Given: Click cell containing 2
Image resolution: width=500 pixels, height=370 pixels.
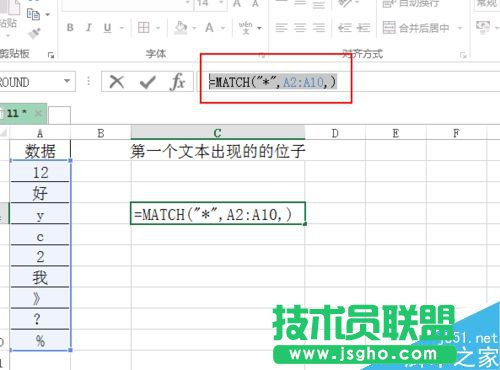Looking at the screenshot, I should point(40,256).
